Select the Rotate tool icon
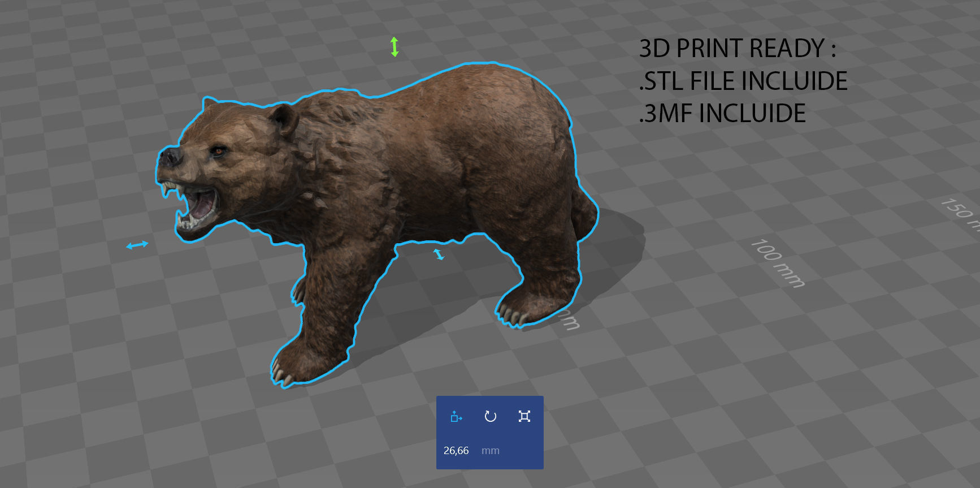 pos(491,417)
